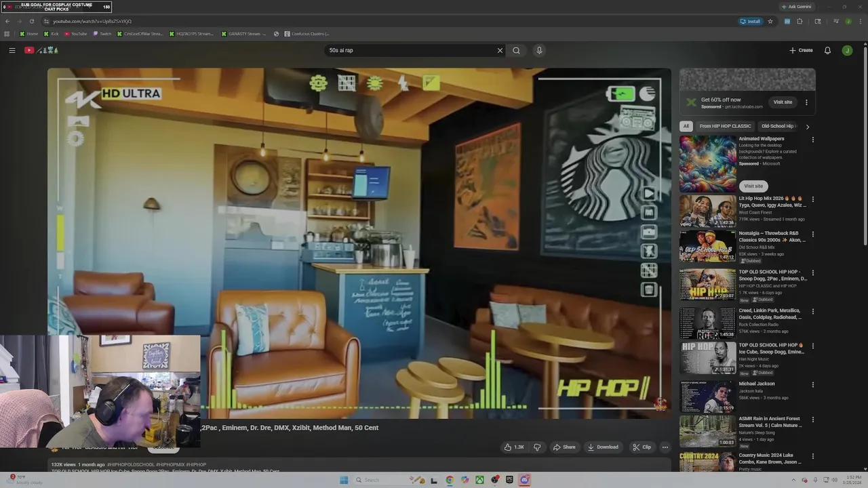Open the Chrome extensions puzzle menu
The image size is (868, 488).
pos(800,21)
